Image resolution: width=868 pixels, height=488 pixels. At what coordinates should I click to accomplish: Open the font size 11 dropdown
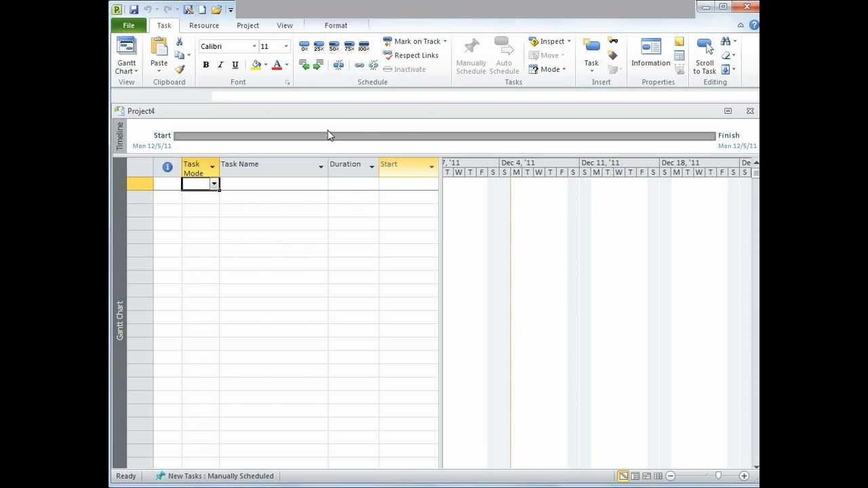point(285,46)
